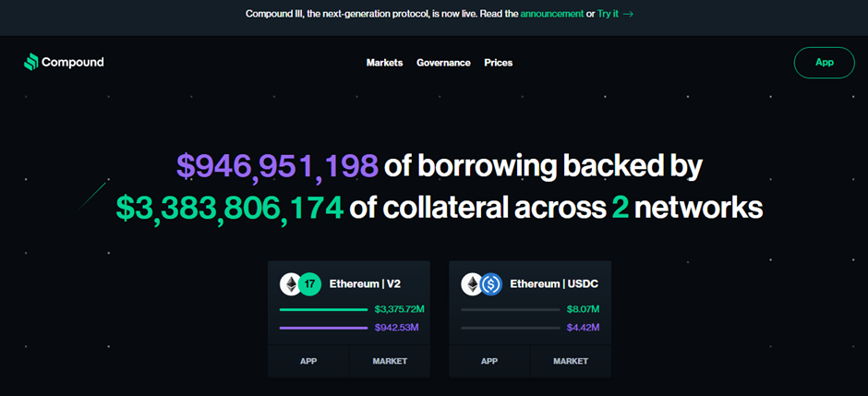868x396 pixels.
Task: Click the USDC coin icon
Action: click(491, 284)
